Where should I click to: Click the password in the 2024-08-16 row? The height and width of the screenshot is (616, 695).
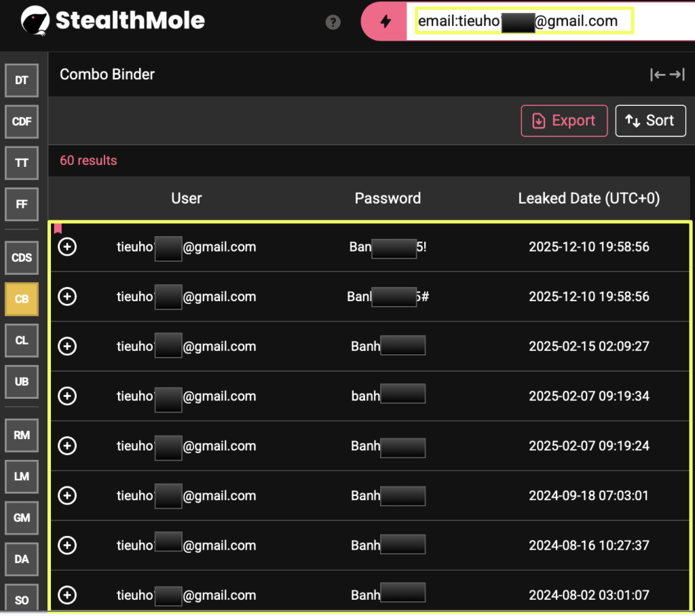pyautogui.click(x=388, y=545)
